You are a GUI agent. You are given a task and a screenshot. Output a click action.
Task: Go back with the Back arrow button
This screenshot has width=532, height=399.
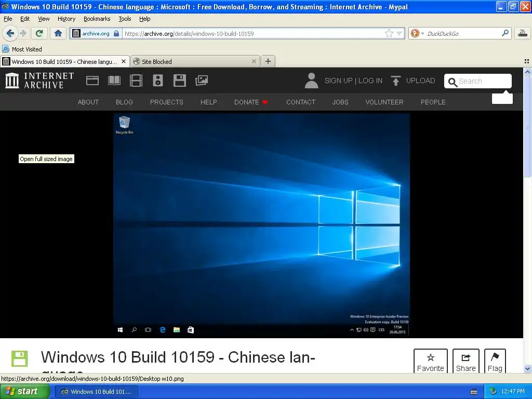(x=10, y=33)
